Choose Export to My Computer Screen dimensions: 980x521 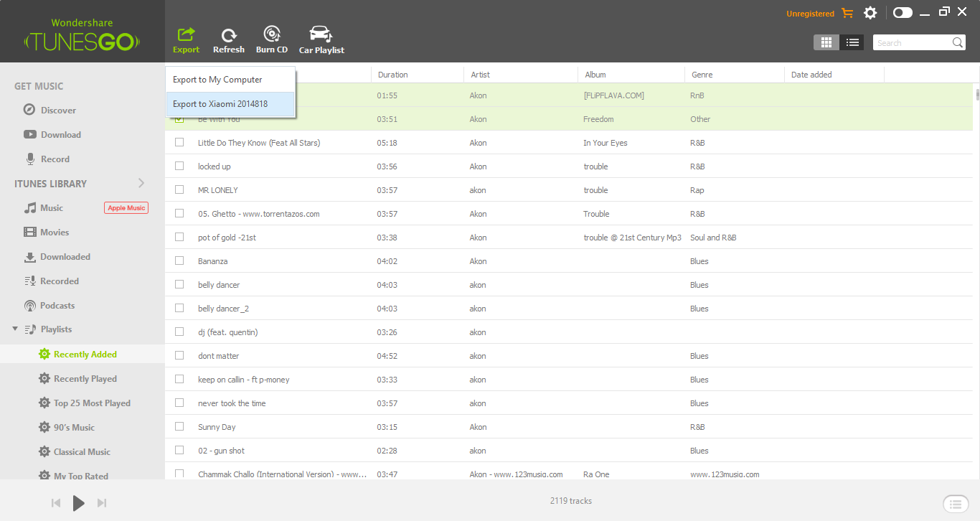[230, 80]
